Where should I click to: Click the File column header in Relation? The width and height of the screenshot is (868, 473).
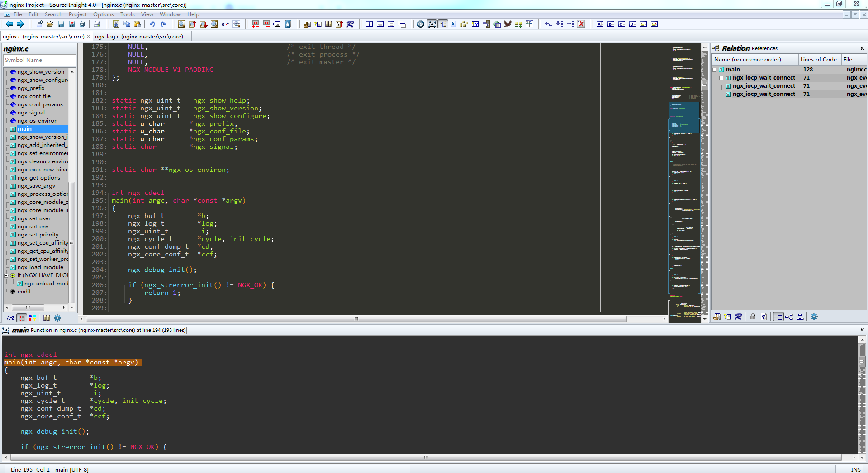854,60
